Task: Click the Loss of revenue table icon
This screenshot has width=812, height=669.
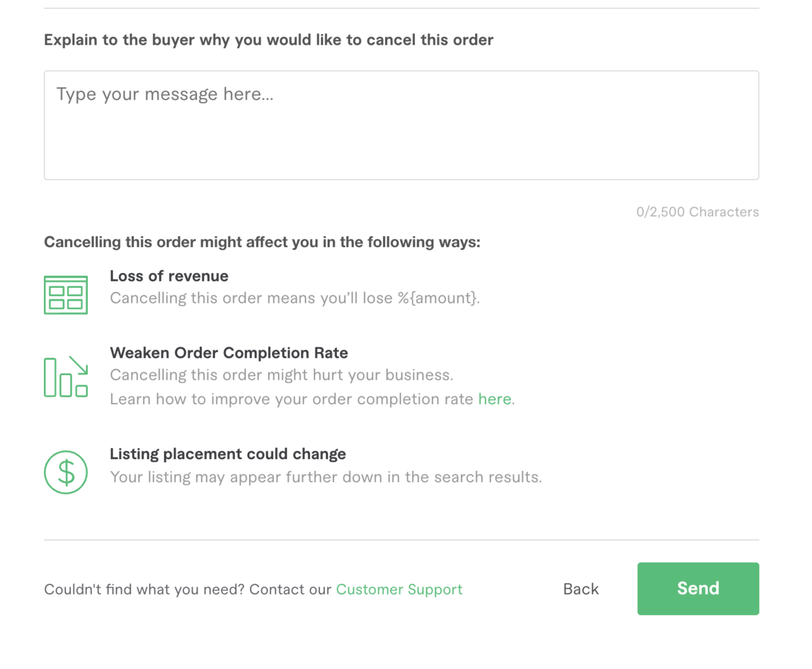Action: [x=66, y=295]
